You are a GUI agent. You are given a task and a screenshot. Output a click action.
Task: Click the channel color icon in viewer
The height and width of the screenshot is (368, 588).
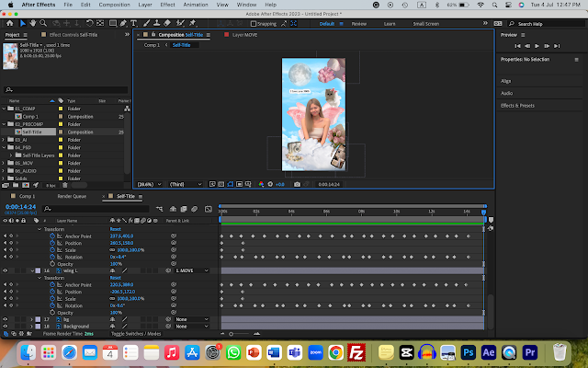261,184
